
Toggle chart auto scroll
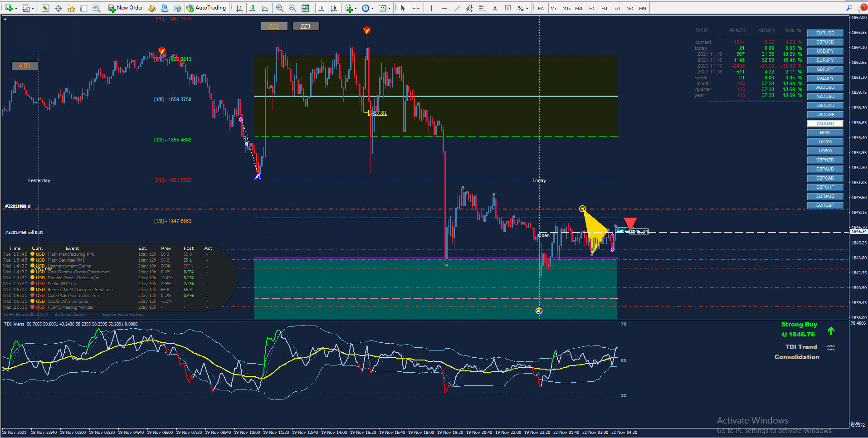tap(321, 8)
